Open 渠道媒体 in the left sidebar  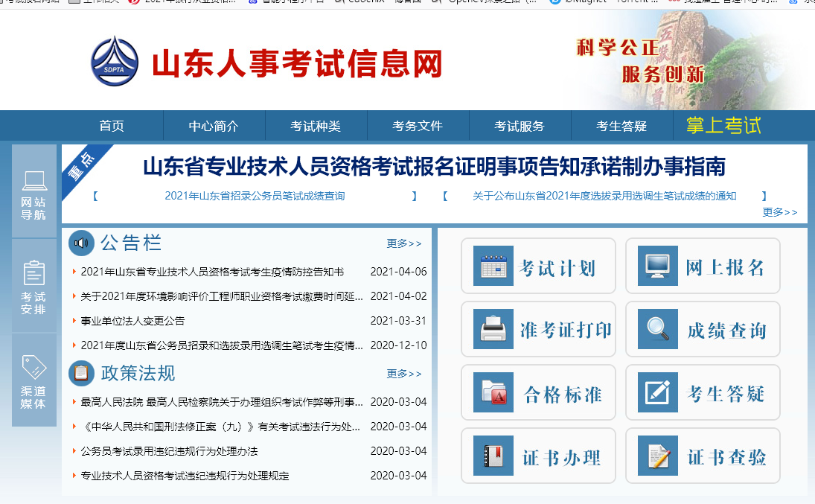[34, 381]
